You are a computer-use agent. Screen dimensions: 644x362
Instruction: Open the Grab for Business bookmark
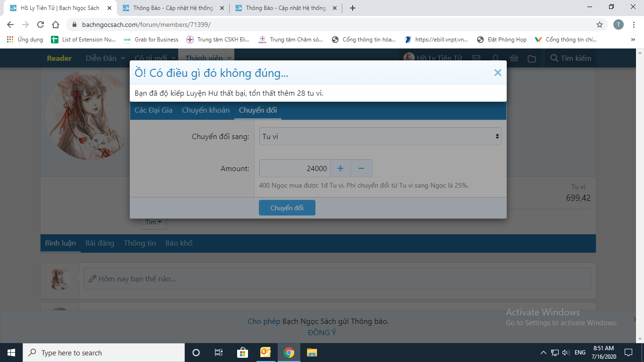[151, 40]
